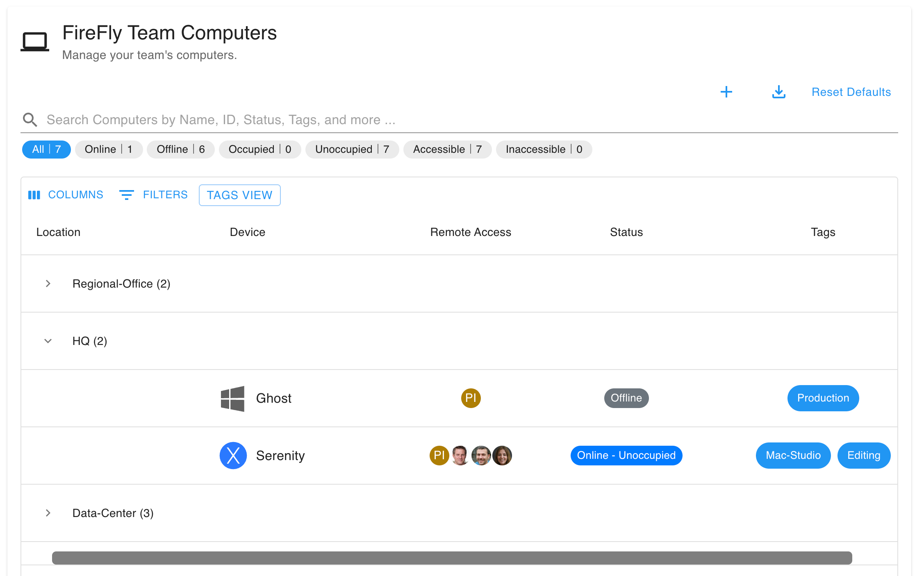Click the Windows icon beside Ghost
The height and width of the screenshot is (576, 924).
pyautogui.click(x=232, y=398)
